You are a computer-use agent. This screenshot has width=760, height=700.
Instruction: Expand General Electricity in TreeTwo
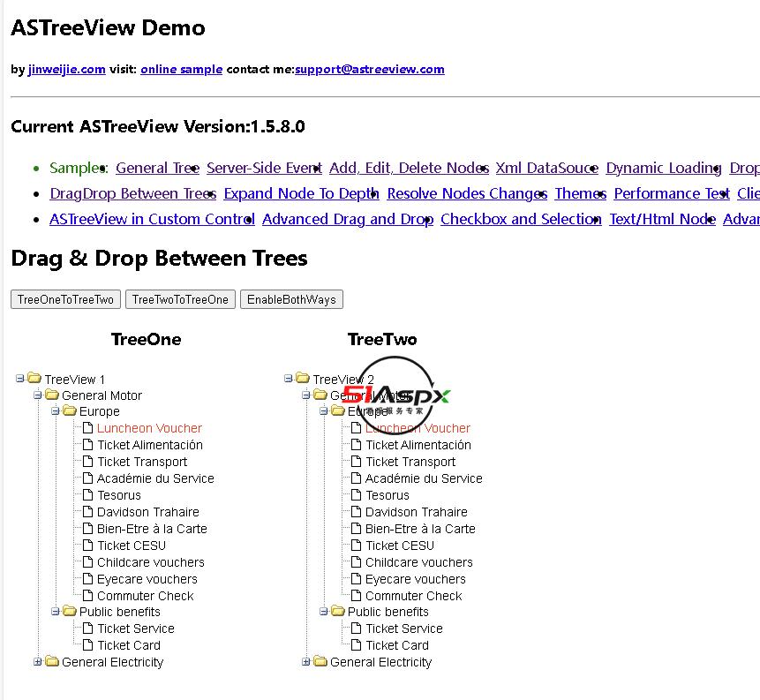click(x=305, y=662)
